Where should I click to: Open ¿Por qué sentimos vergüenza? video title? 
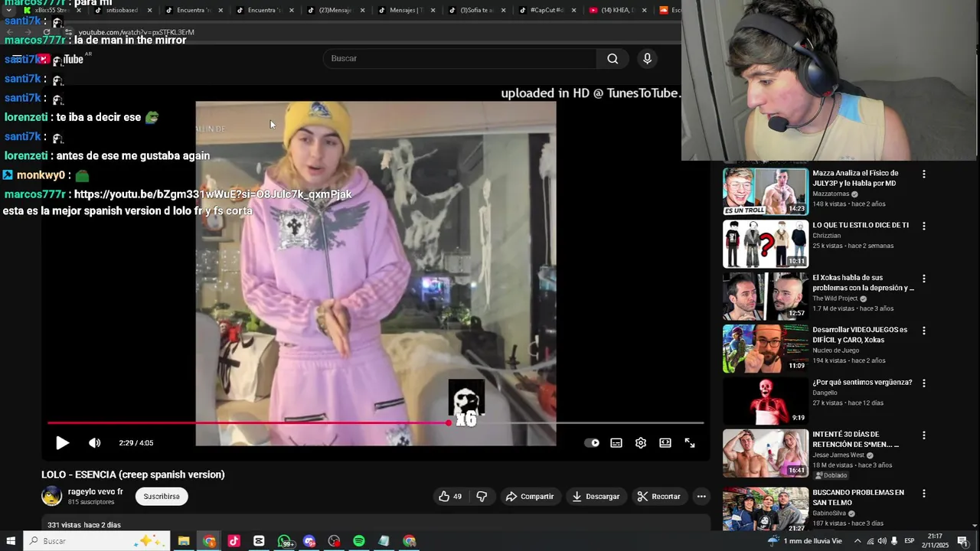coord(862,382)
